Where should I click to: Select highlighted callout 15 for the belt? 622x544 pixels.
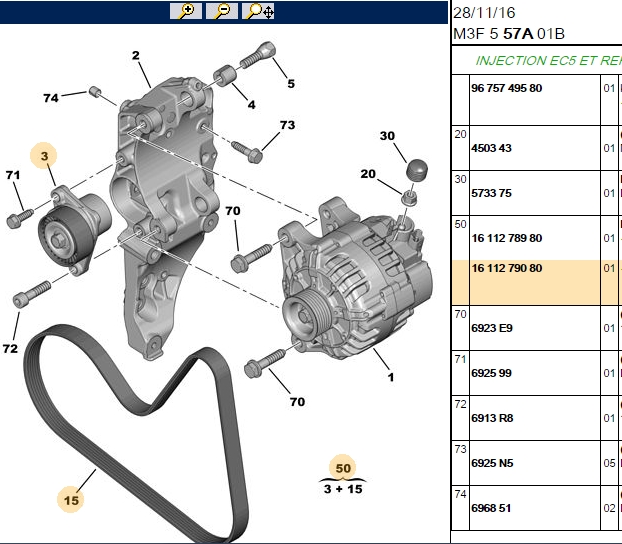point(71,500)
